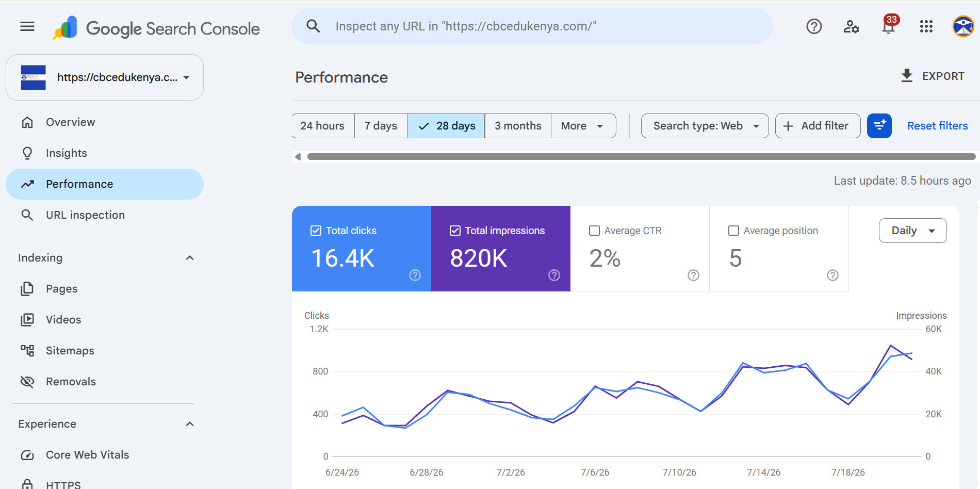Open URL inspection in sidebar

tap(105, 215)
